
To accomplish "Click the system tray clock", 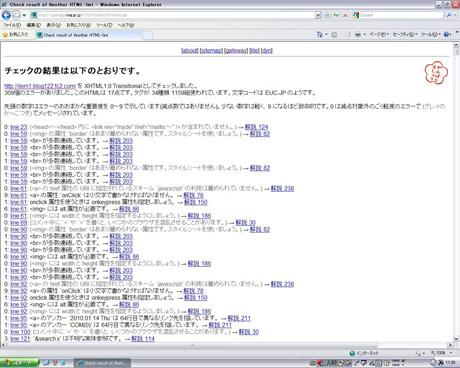I will coord(450,363).
